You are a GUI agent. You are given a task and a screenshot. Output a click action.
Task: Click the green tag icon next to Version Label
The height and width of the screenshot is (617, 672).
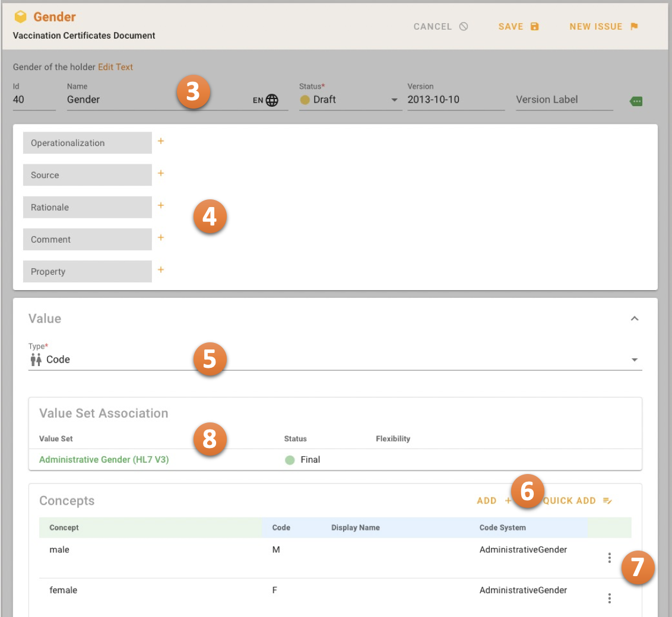pyautogui.click(x=636, y=101)
